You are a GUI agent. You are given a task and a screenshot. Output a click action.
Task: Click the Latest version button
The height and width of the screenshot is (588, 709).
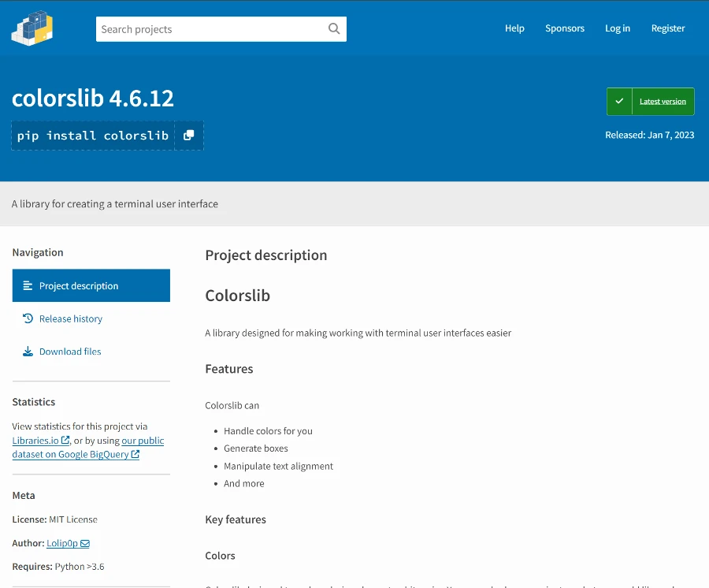(x=662, y=102)
